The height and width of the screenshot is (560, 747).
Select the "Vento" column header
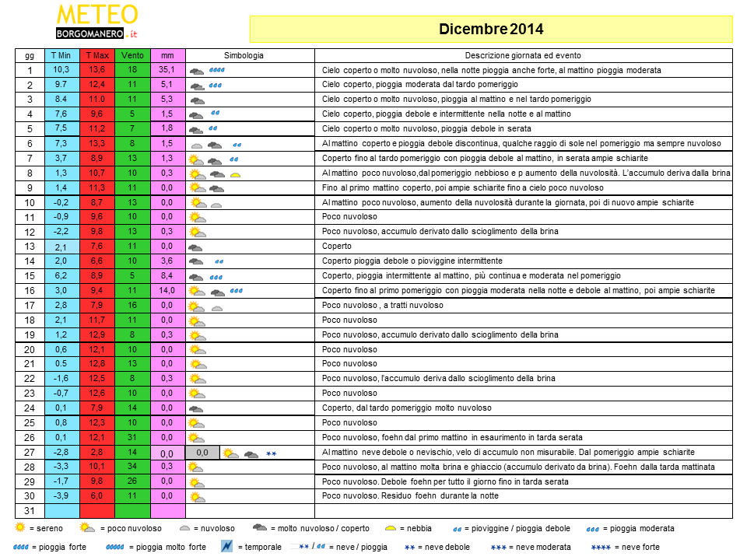pyautogui.click(x=132, y=55)
